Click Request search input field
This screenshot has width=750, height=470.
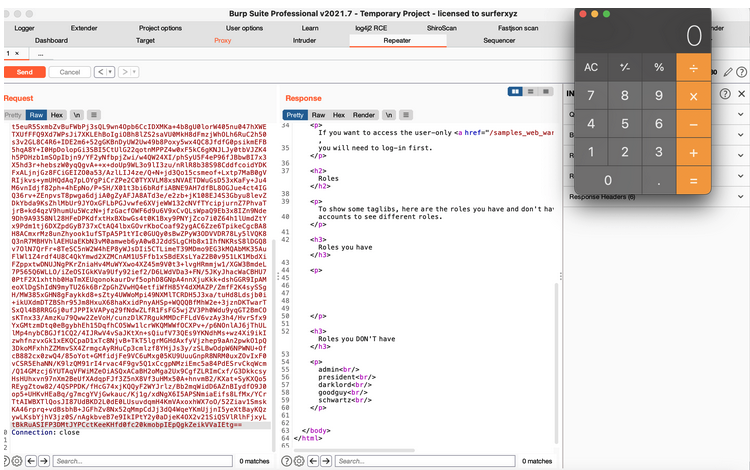click(143, 461)
